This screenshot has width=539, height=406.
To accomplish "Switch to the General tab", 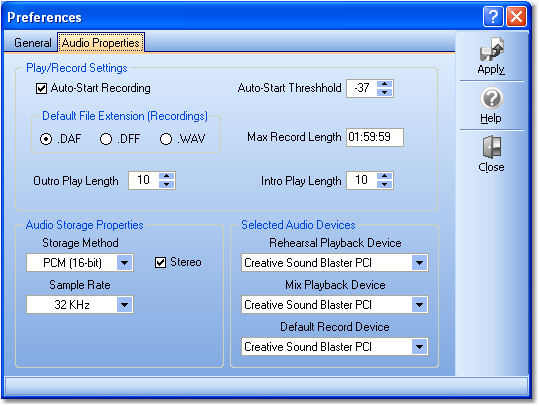I will pyautogui.click(x=33, y=43).
